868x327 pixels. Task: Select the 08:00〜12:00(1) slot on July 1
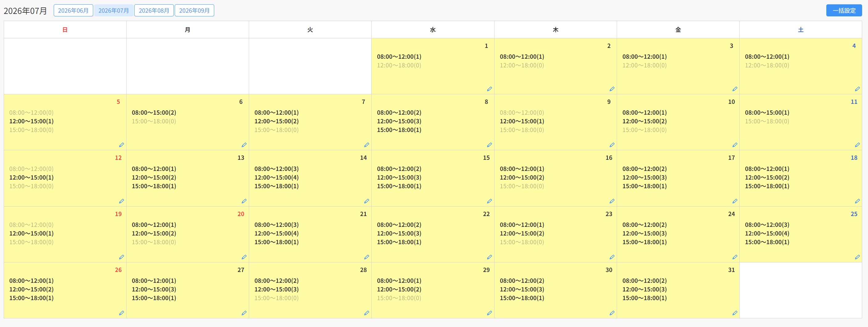[399, 57]
